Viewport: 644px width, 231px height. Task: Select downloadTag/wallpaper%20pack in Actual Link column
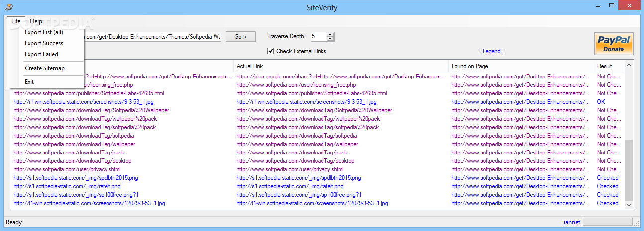coord(308,119)
